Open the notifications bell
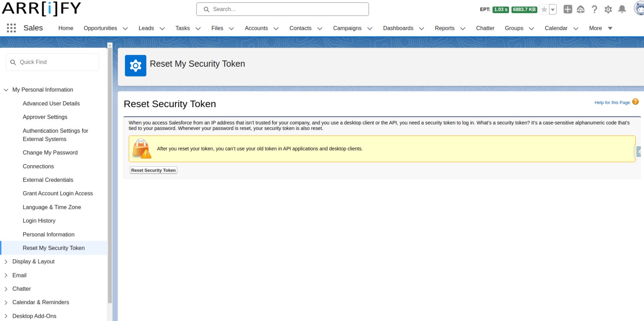Image resolution: width=644 pixels, height=321 pixels. (622, 9)
